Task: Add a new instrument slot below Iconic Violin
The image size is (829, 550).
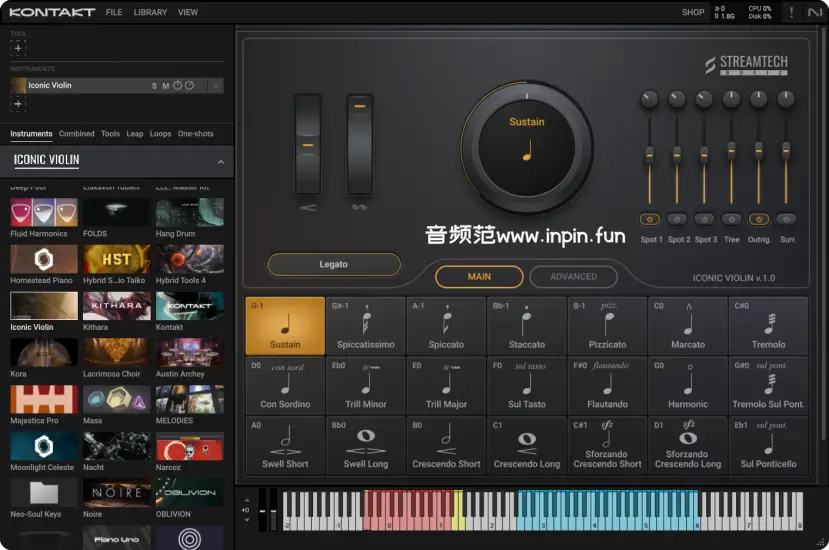Action: click(x=18, y=104)
